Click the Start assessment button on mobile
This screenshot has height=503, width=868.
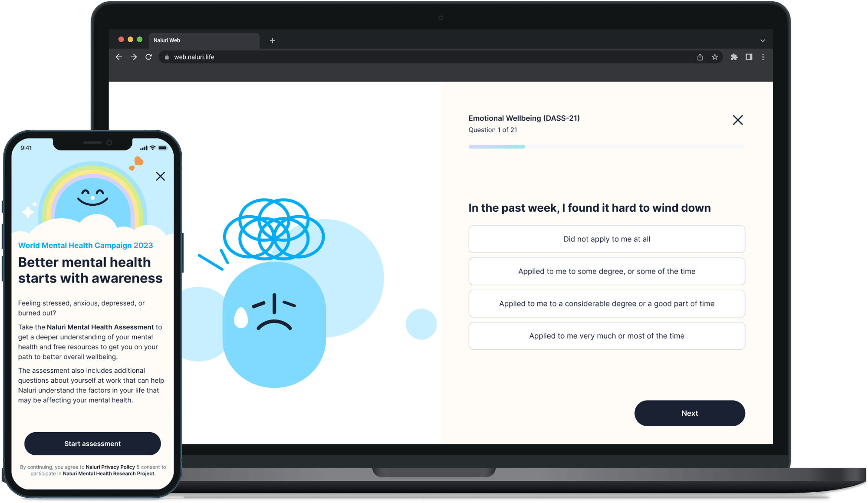point(92,444)
